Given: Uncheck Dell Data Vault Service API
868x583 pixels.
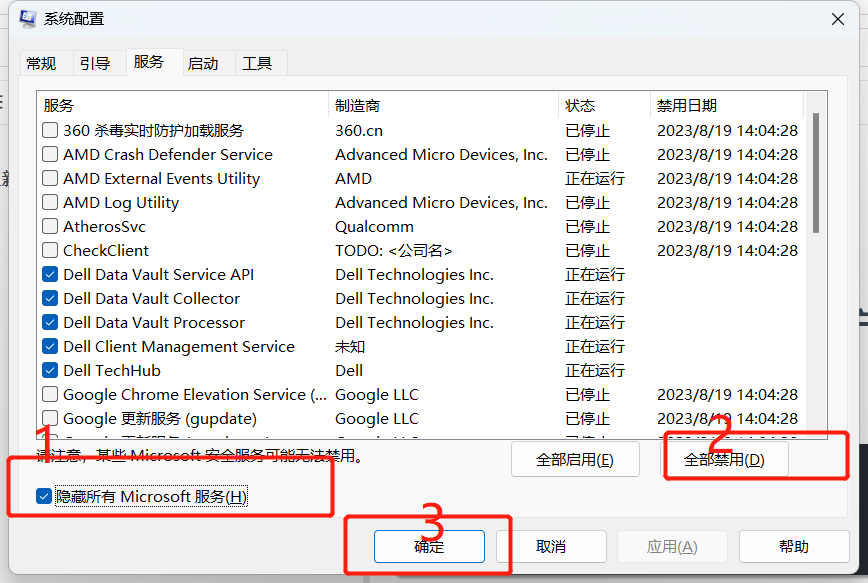Looking at the screenshot, I should (x=50, y=275).
